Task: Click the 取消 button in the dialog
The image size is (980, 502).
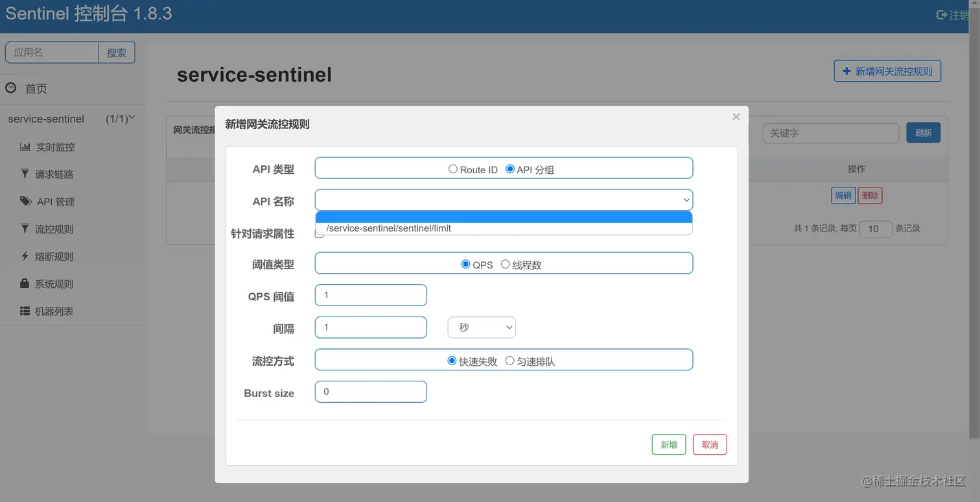Action: click(710, 444)
